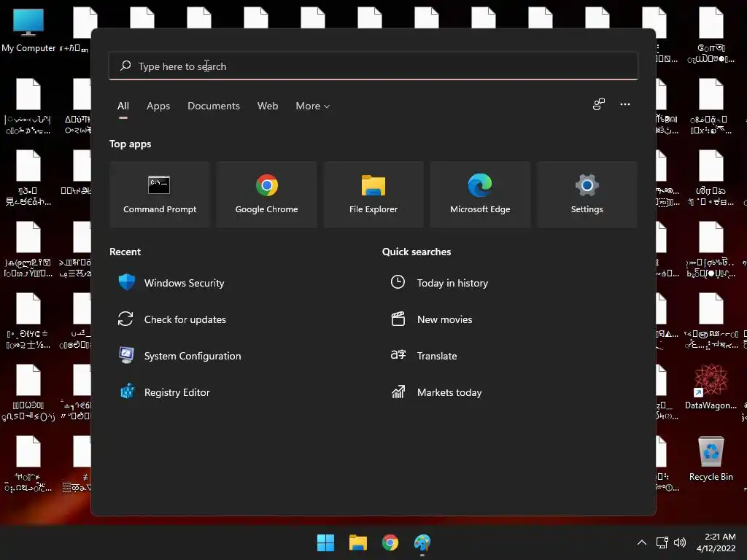Switch to the Apps search tab
Viewport: 747px width, 560px height.
tap(158, 106)
